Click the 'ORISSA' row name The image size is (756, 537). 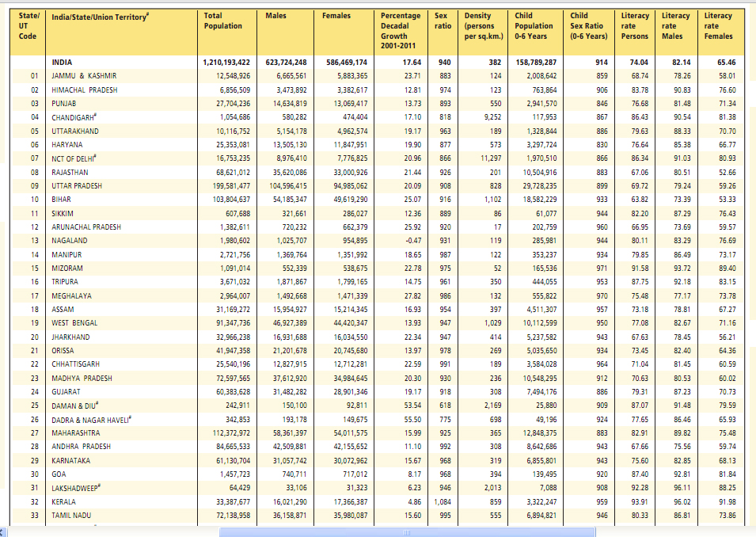[63, 351]
